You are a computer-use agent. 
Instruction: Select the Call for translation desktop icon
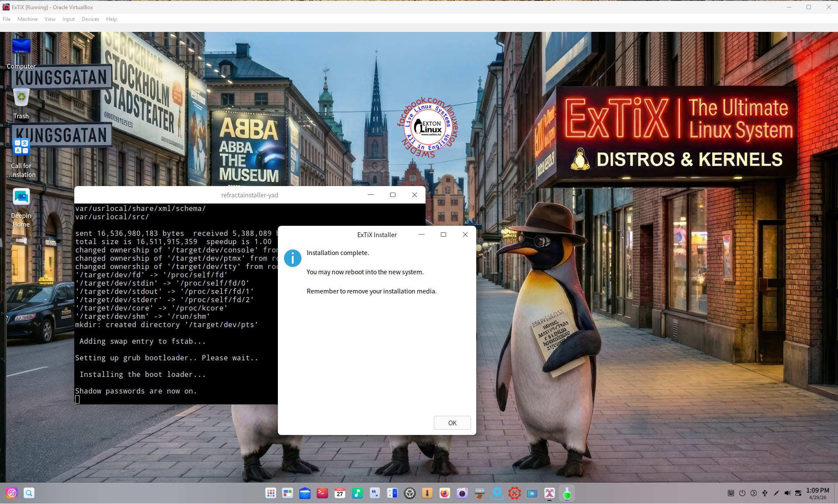click(x=21, y=158)
